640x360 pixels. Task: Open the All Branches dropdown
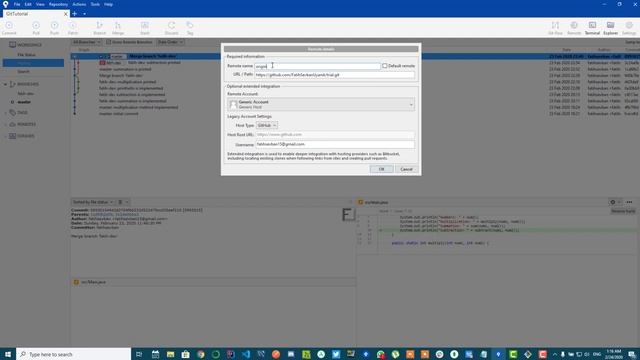86,42
